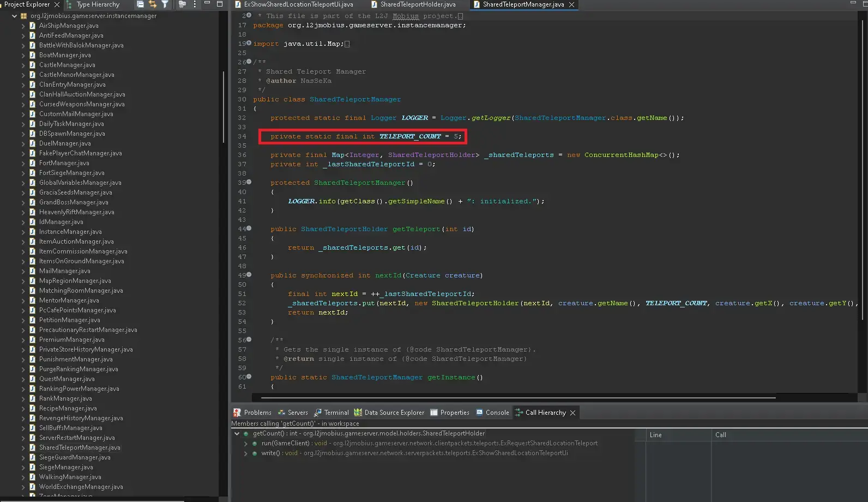Click the green method icon beside getCount()
The width and height of the screenshot is (868, 502).
pos(246,434)
